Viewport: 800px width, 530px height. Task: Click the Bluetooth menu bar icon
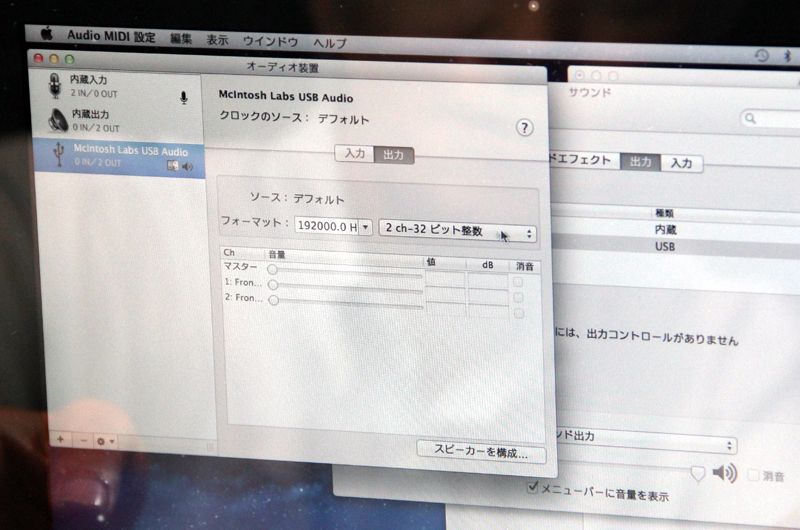click(787, 56)
